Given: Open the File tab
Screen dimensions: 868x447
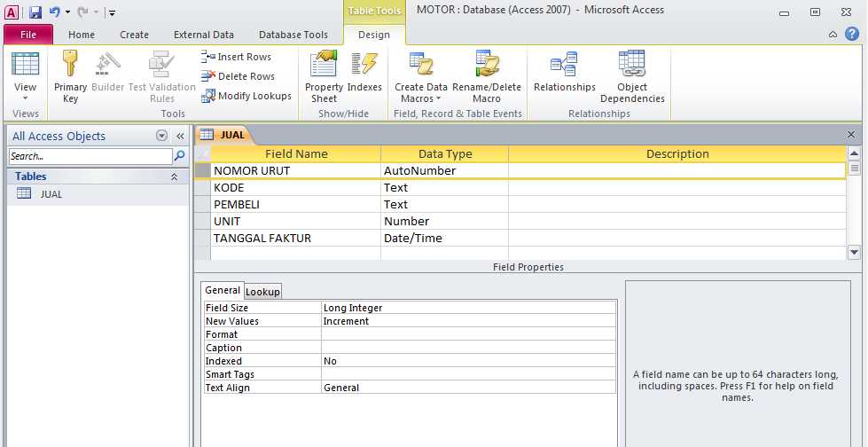Looking at the screenshot, I should click(x=28, y=35).
